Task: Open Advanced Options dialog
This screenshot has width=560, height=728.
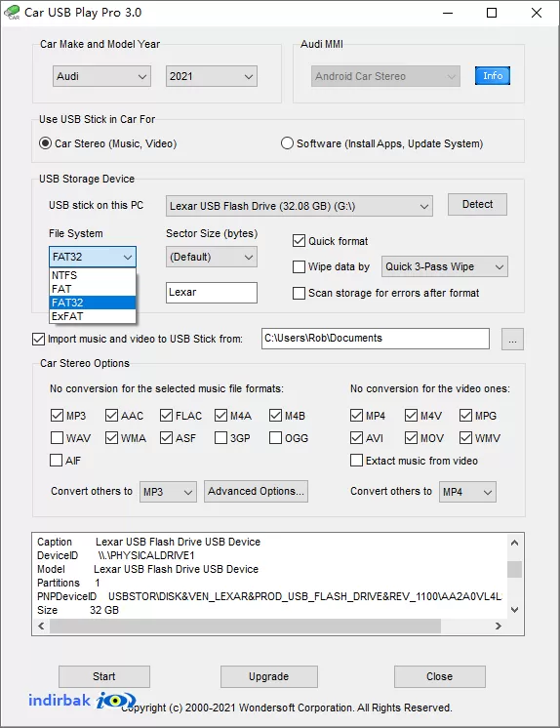Action: 256,491
